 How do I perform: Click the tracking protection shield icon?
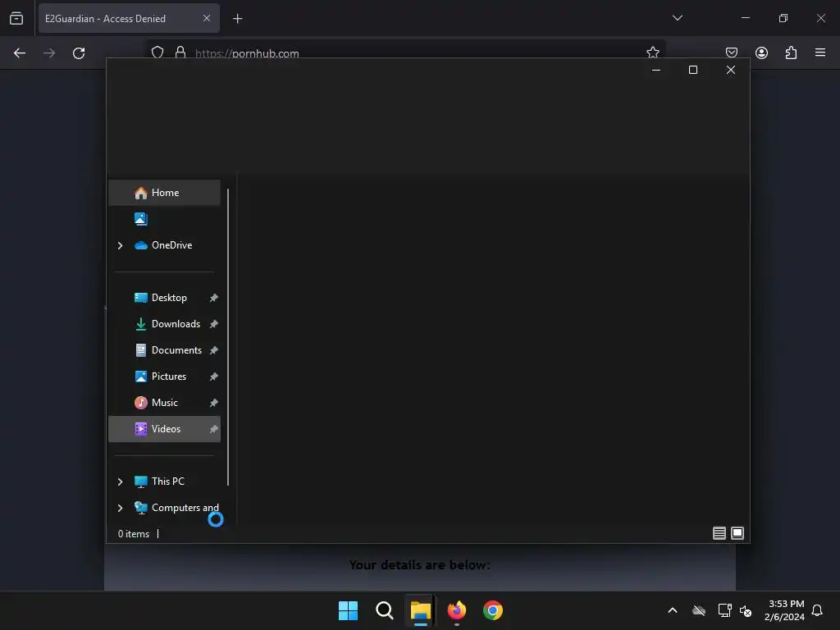click(x=157, y=52)
